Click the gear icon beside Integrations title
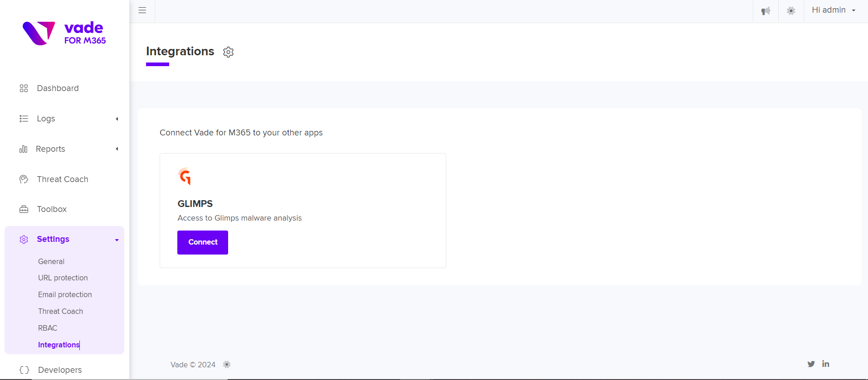 tap(228, 52)
